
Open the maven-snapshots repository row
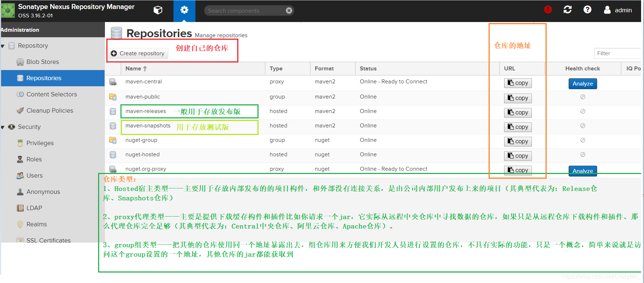tap(373, 127)
